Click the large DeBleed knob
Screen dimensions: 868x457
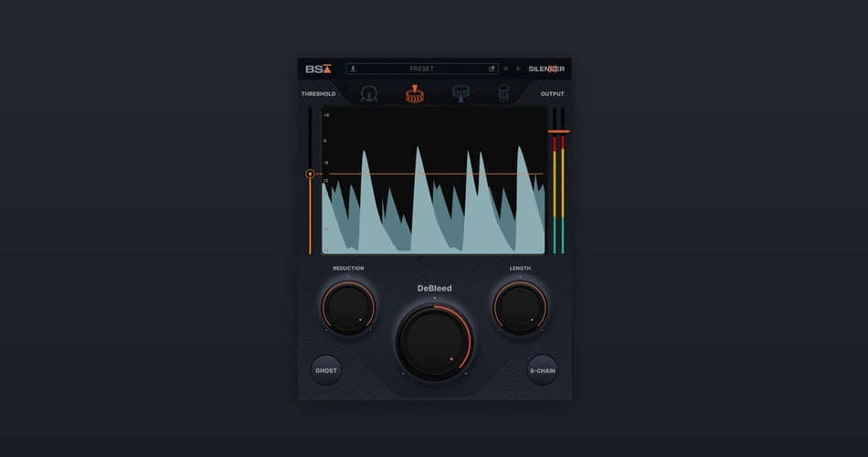pos(434,342)
